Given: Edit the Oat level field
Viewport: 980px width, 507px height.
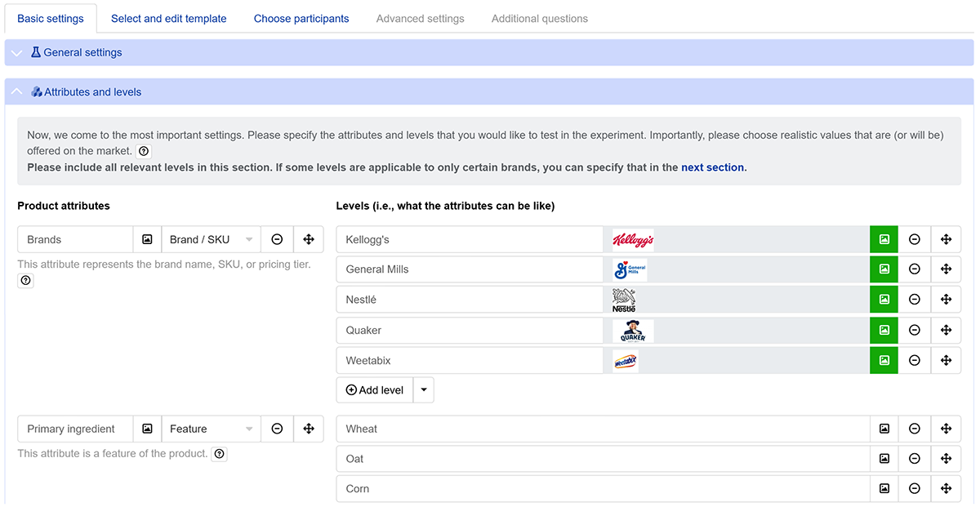Looking at the screenshot, I should 603,459.
